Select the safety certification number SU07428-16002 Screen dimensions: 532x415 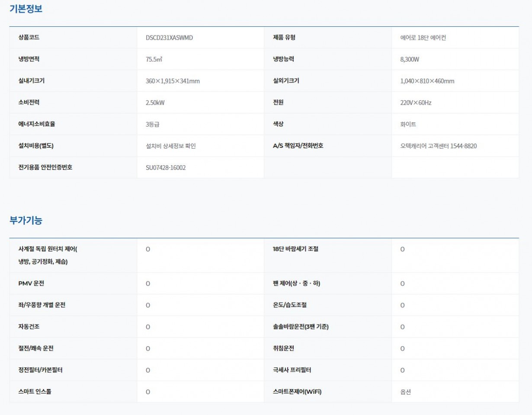[166, 168]
